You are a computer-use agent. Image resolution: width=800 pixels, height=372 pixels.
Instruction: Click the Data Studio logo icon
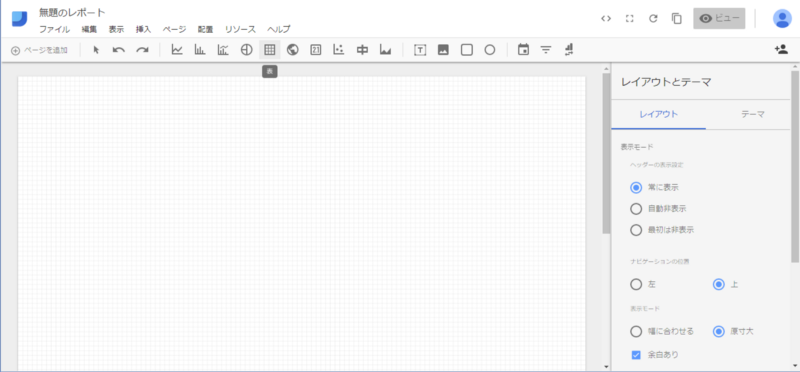coord(20,19)
